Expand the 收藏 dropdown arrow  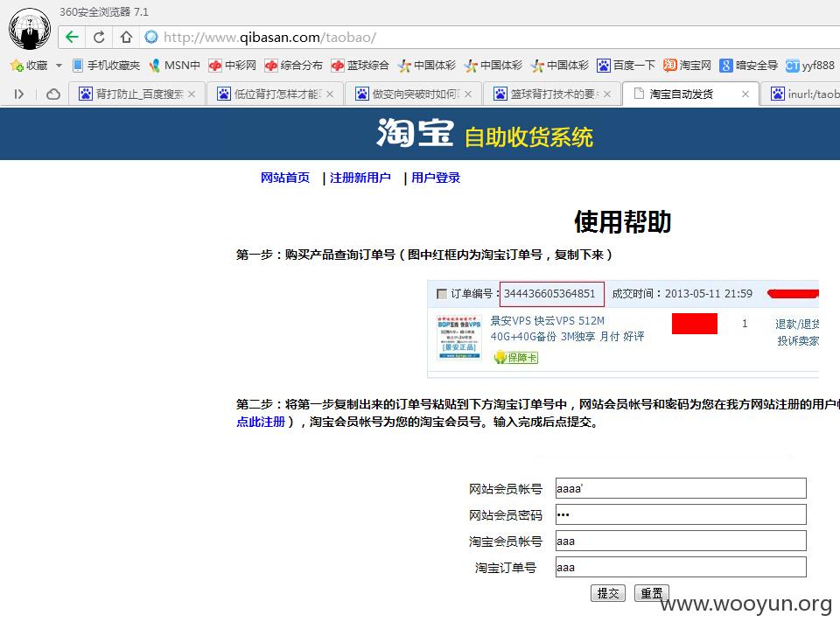point(59,66)
